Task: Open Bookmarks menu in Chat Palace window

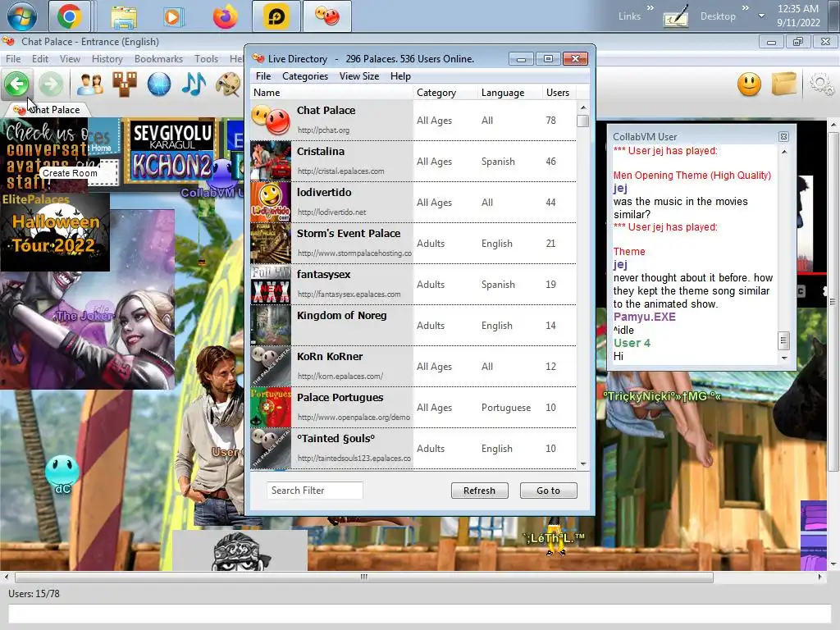Action: point(158,59)
